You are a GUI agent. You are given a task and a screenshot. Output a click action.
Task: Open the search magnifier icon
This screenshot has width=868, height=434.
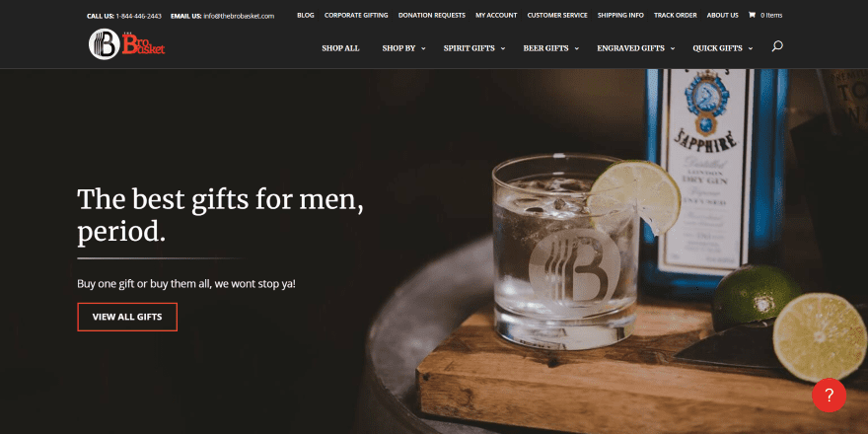point(777,47)
